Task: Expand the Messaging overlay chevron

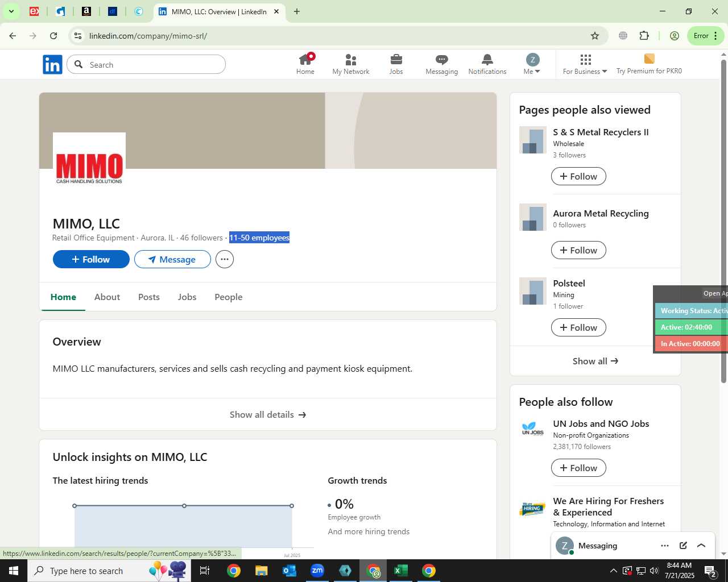Action: point(701,546)
